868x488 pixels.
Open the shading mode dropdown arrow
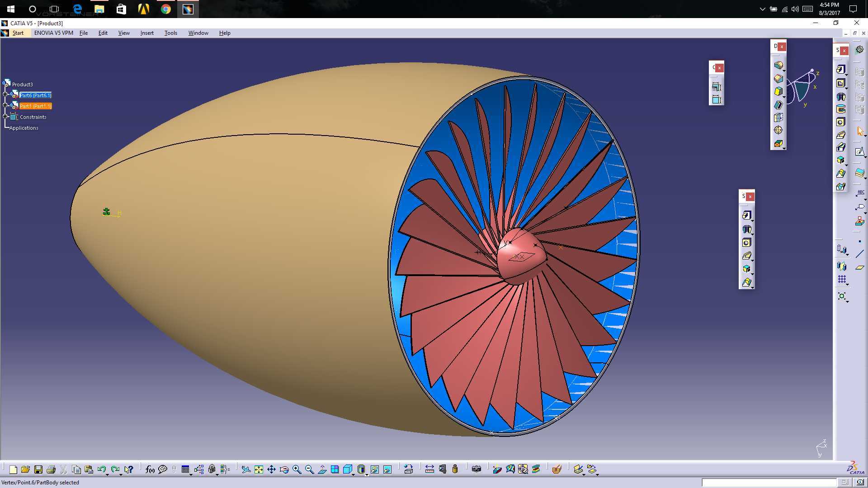pos(353,474)
